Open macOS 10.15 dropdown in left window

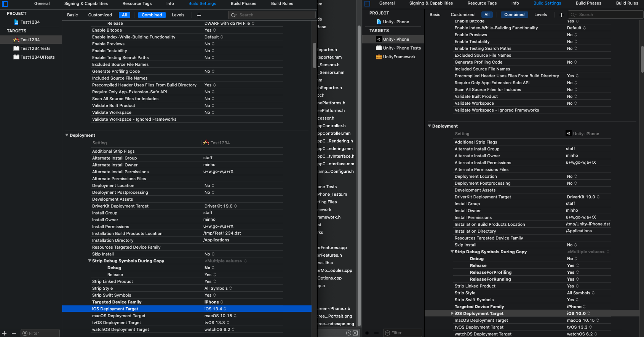tap(221, 316)
